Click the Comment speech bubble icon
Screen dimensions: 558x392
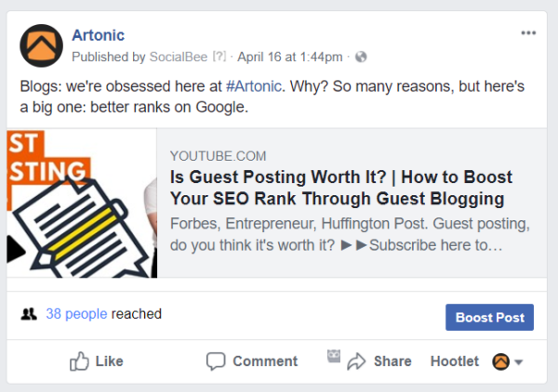(216, 361)
